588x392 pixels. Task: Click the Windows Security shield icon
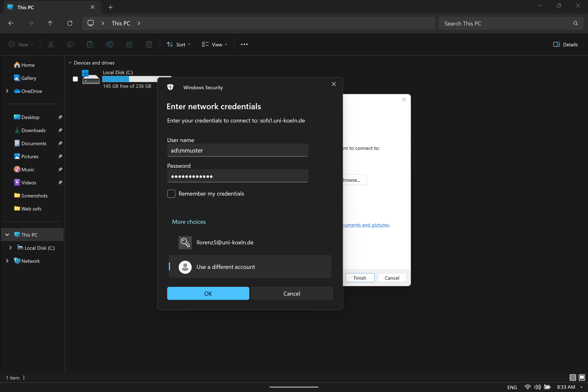pos(170,87)
